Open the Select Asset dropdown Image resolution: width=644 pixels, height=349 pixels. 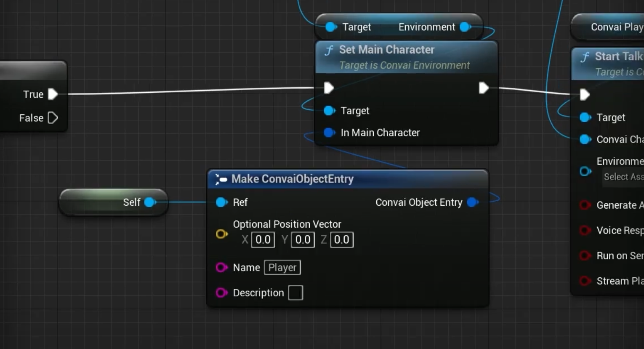tap(623, 177)
